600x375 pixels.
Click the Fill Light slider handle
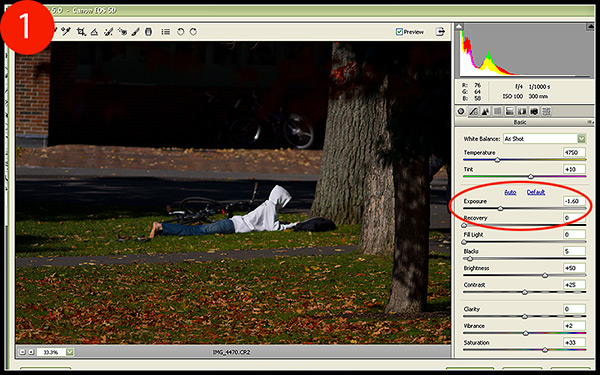click(x=464, y=242)
